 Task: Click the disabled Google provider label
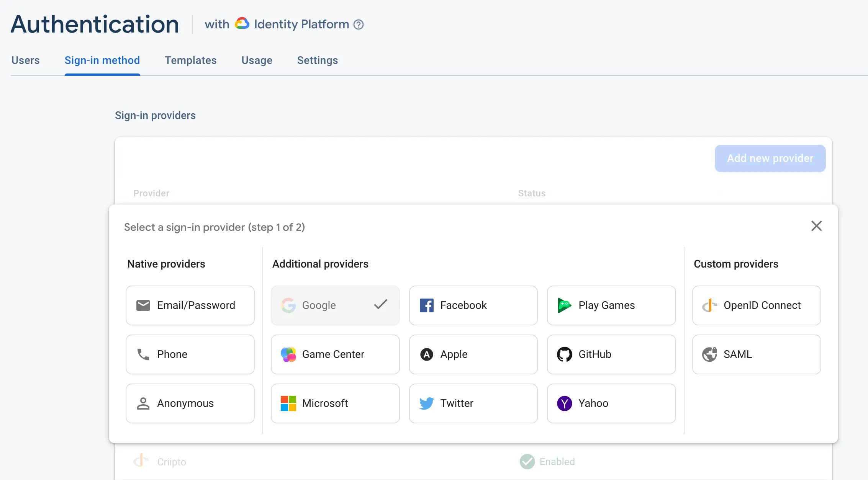319,305
